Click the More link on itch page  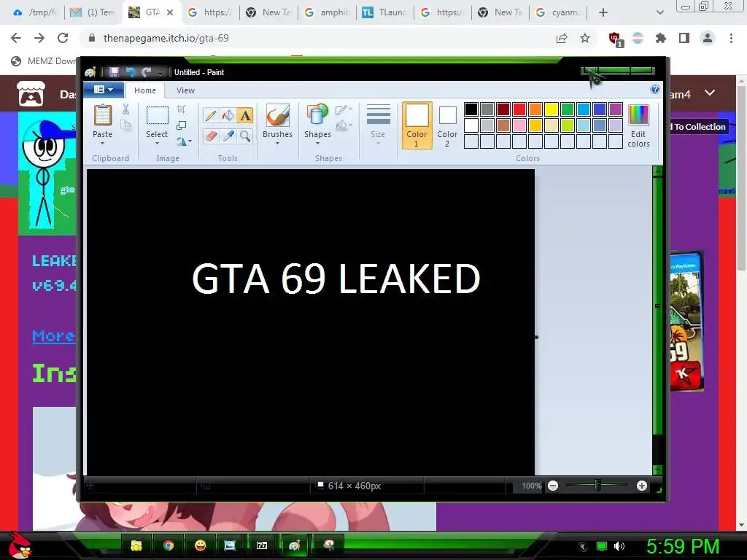coord(54,335)
